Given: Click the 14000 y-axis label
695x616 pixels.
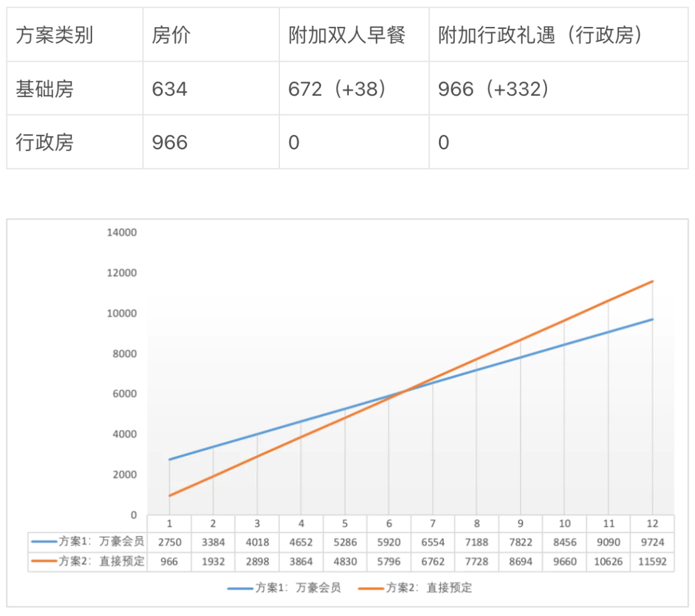Looking at the screenshot, I should coord(122,233).
